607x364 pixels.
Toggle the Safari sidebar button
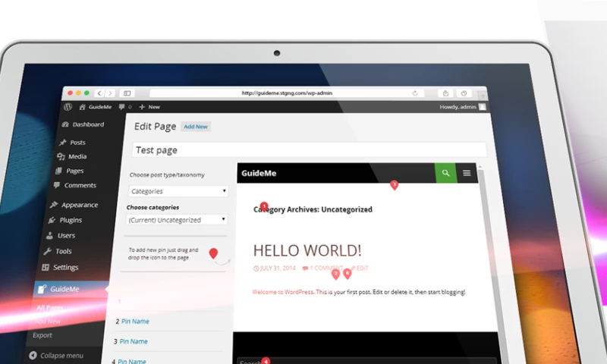click(x=127, y=93)
